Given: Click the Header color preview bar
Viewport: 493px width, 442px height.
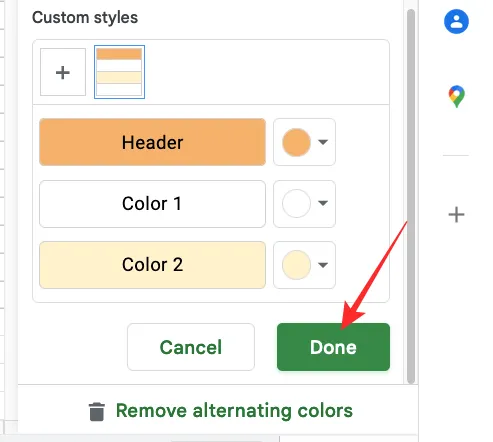Looking at the screenshot, I should [x=152, y=142].
